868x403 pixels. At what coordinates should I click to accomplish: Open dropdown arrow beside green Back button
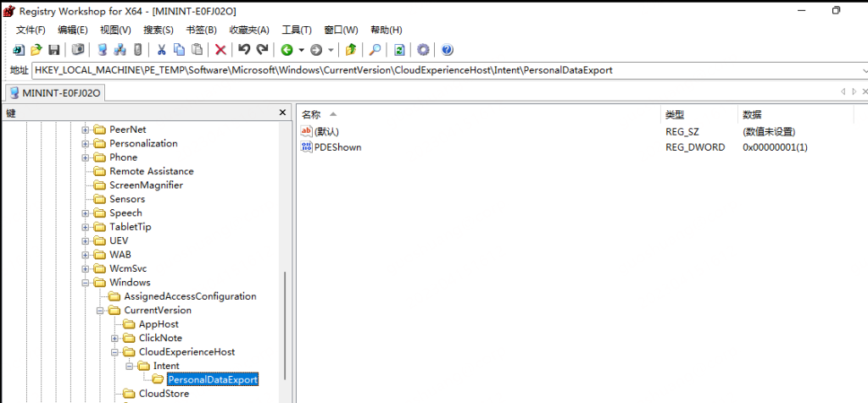[301, 50]
